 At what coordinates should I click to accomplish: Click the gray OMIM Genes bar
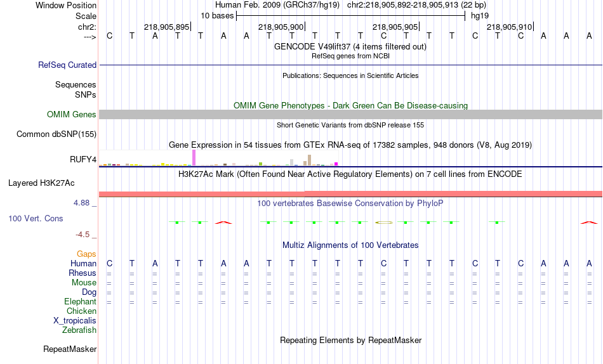tap(350, 115)
